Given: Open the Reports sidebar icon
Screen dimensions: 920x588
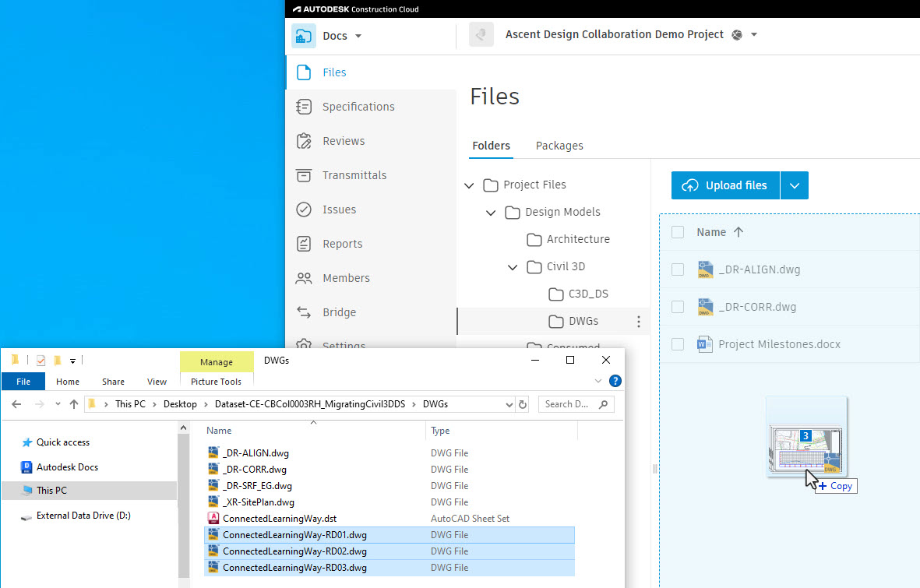Looking at the screenshot, I should pos(304,244).
